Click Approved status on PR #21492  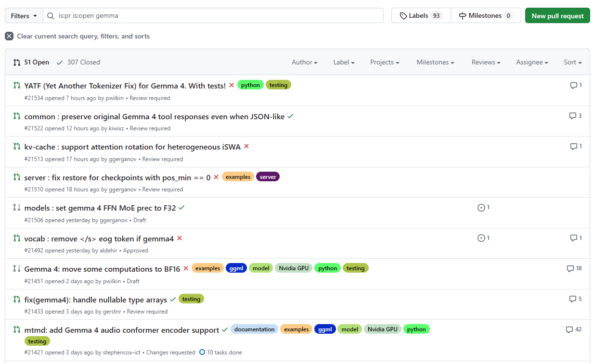pyautogui.click(x=135, y=251)
